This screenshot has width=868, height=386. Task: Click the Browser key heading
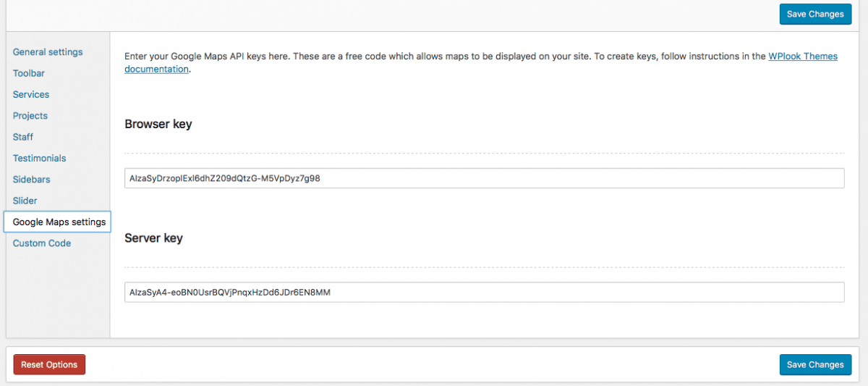click(x=158, y=124)
